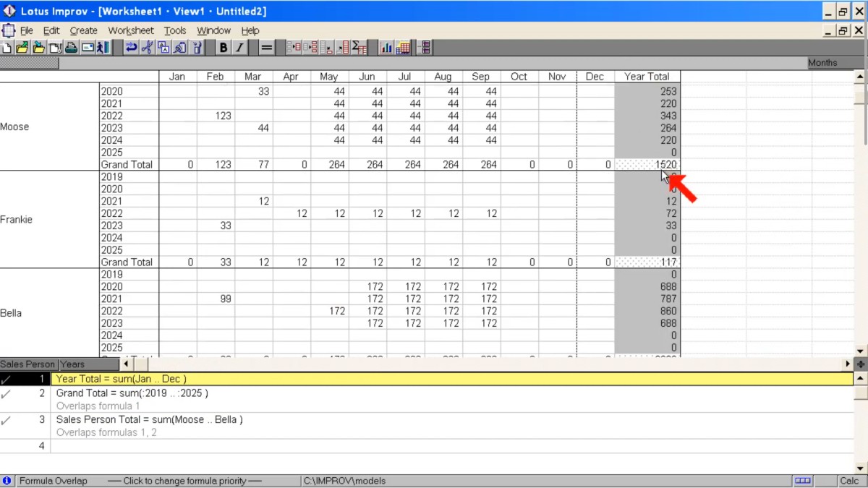The image size is (868, 488).
Task: Click the equals sign formula icon
Action: click(267, 48)
